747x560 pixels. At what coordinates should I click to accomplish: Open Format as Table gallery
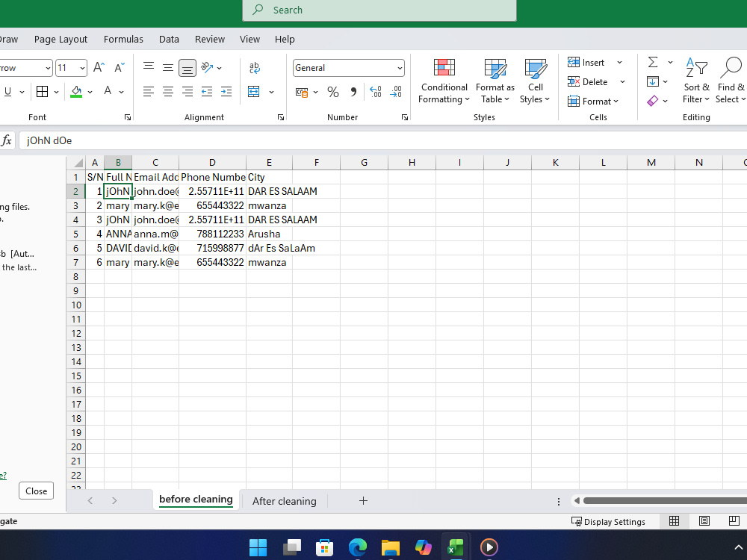[495, 81]
